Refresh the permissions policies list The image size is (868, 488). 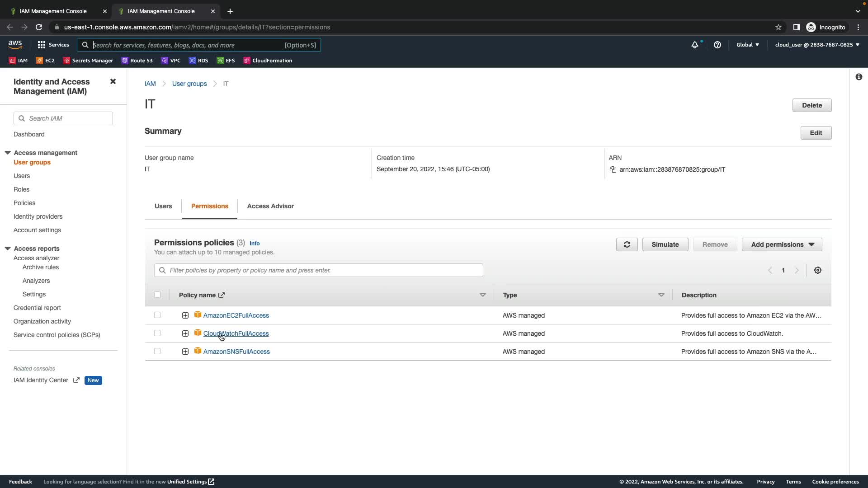(x=627, y=244)
